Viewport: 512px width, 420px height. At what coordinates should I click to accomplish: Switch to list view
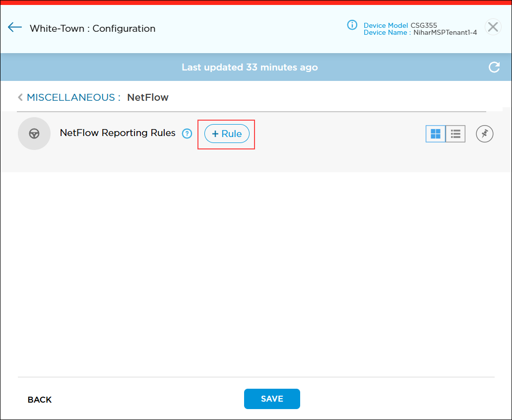pos(455,134)
